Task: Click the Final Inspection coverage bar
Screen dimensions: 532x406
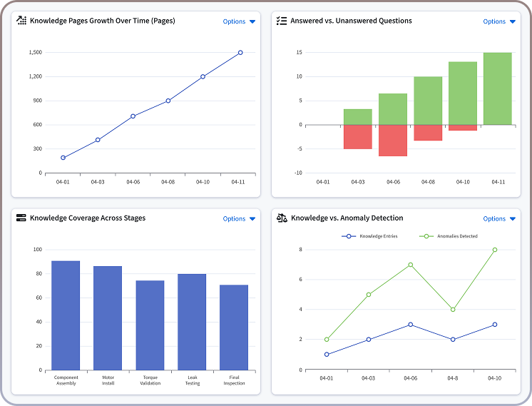Action: click(x=234, y=328)
